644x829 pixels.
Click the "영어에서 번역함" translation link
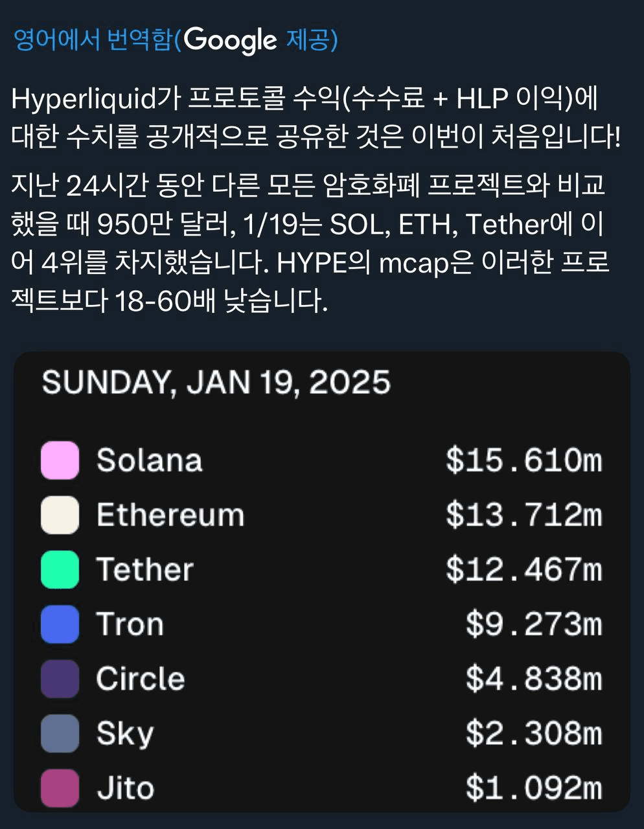[93, 40]
